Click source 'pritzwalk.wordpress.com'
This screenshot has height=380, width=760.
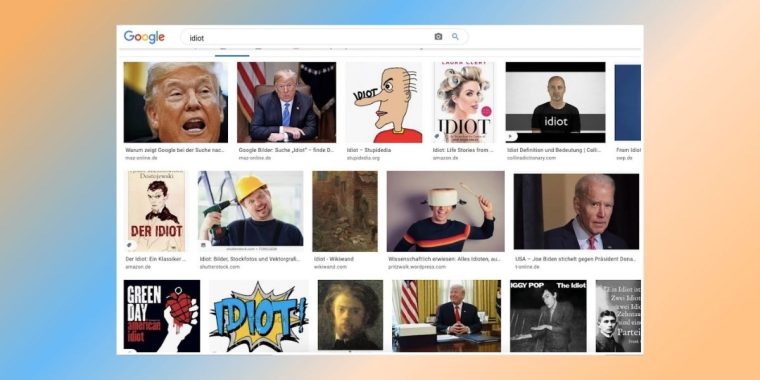pos(417,267)
